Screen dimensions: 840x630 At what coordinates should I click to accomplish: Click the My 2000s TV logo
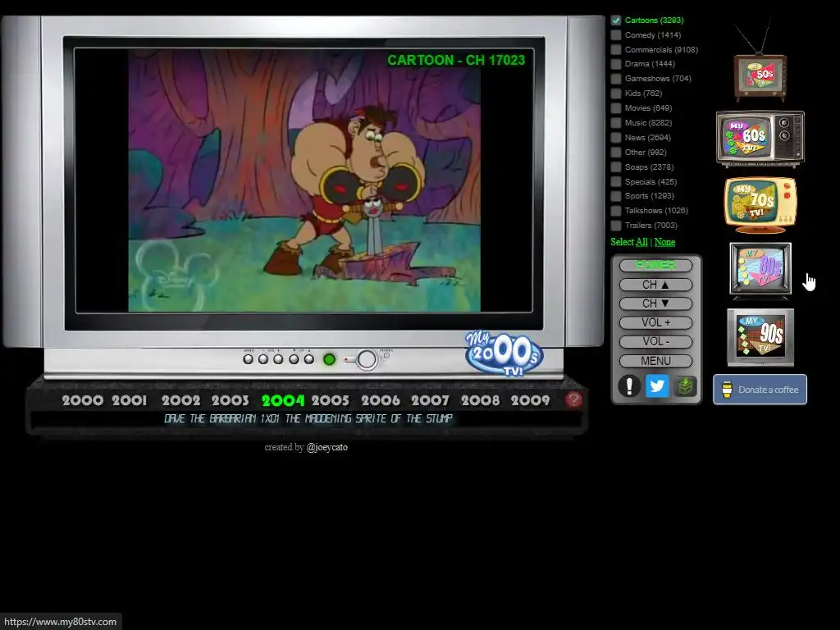[x=504, y=353]
